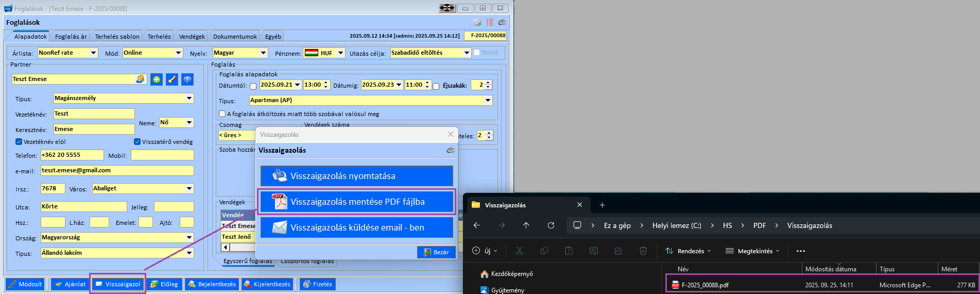Click the red list icon in header
The width and height of the screenshot is (980, 294).
(x=490, y=22)
